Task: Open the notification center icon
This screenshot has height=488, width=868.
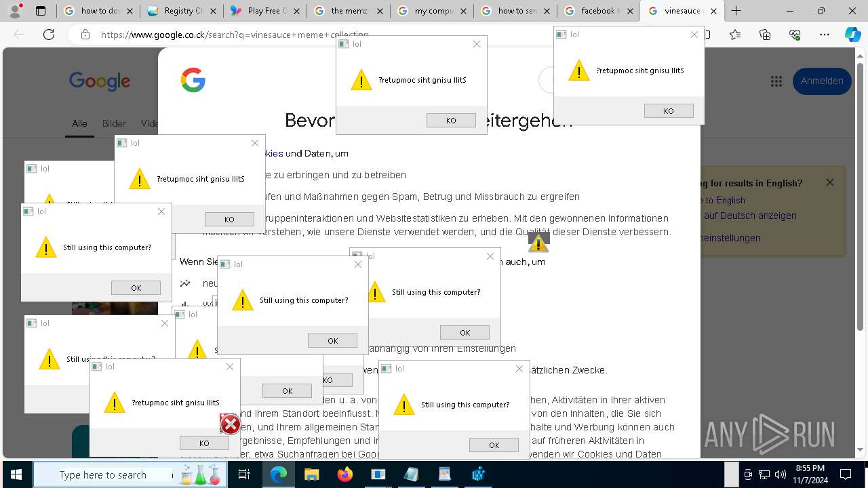Action: 846,474
